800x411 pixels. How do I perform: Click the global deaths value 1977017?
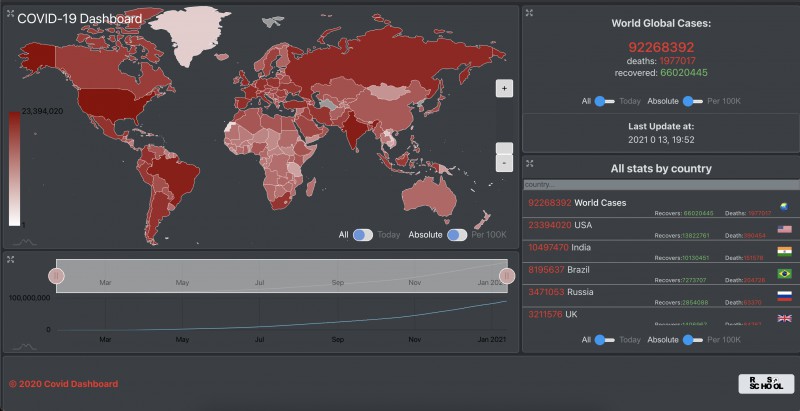point(678,61)
